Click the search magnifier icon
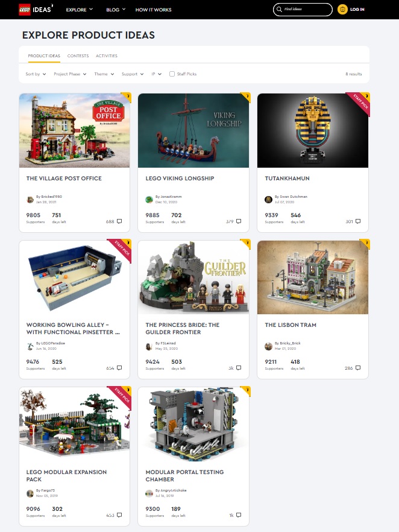This screenshot has height=532, width=399. (279, 9)
